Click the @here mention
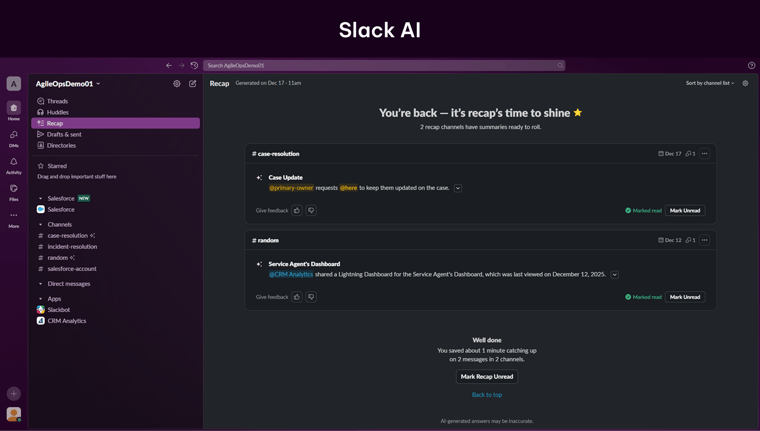760x431 pixels. 348,188
